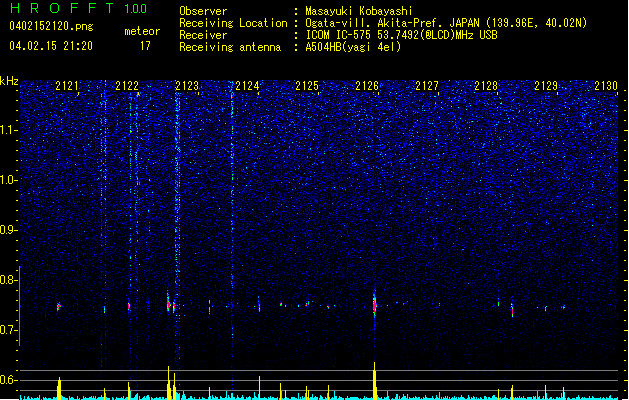Click the 0.8 kHz axis label
The image size is (629, 400).
9,280
